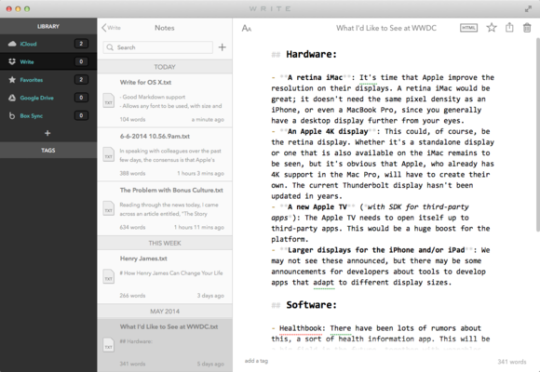Click the Favorites star icon in sidebar

pyautogui.click(x=12, y=80)
